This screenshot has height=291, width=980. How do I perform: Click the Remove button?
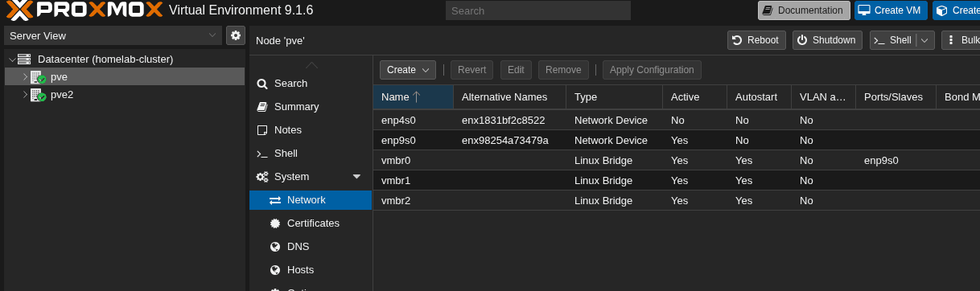(563, 70)
